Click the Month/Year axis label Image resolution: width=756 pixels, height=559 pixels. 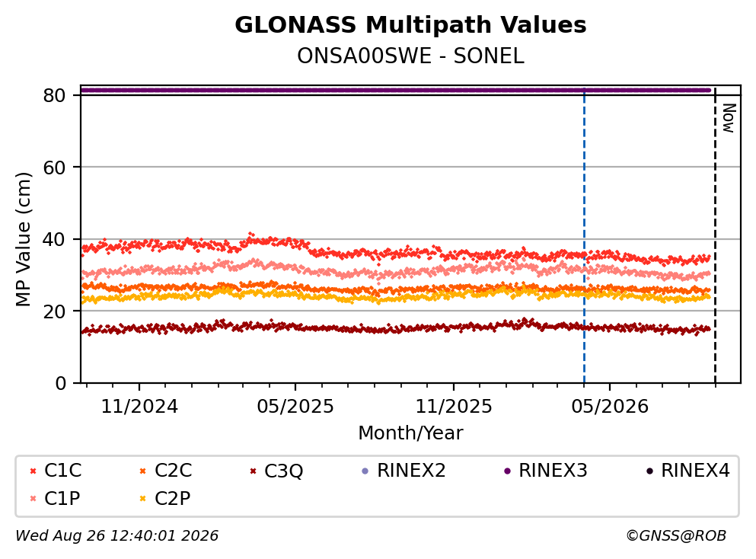point(410,433)
